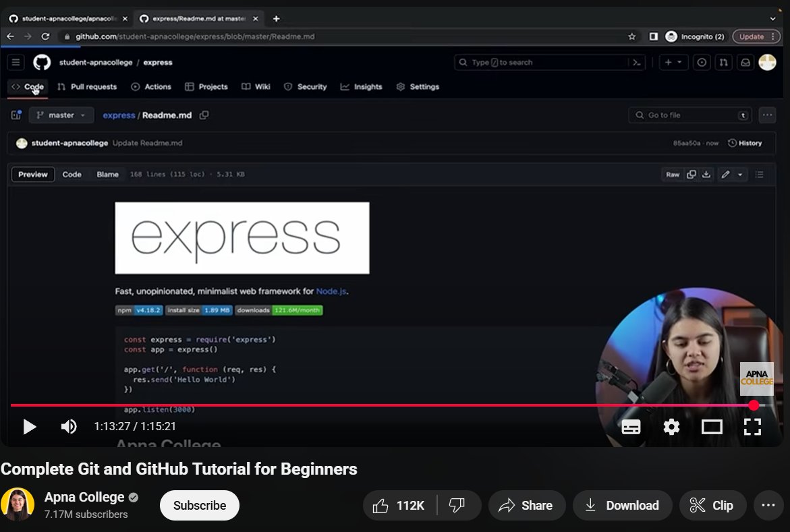790x532 pixels.
Task: Open express repository link in header
Action: [x=158, y=63]
